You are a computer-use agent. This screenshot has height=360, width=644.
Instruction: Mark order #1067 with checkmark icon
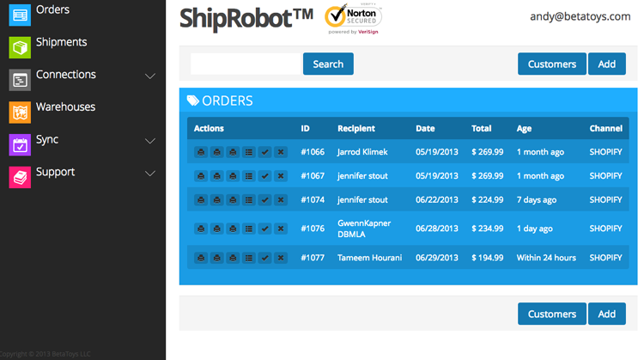pos(265,176)
